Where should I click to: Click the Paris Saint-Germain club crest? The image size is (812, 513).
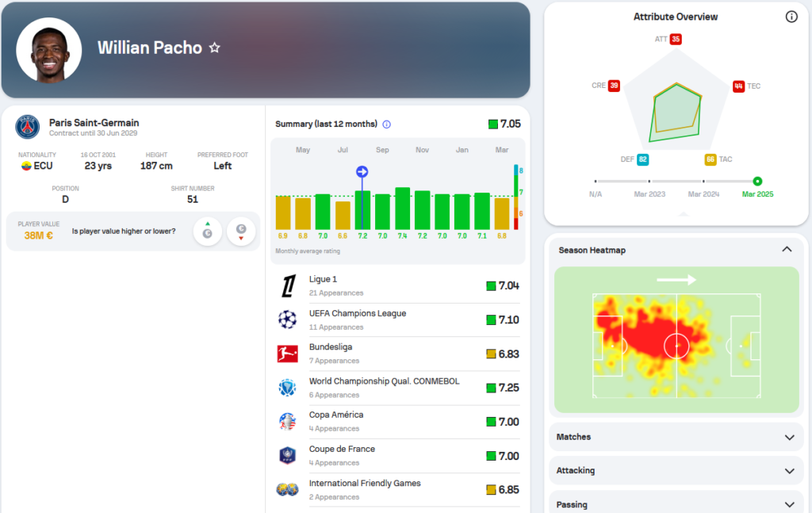(x=27, y=128)
